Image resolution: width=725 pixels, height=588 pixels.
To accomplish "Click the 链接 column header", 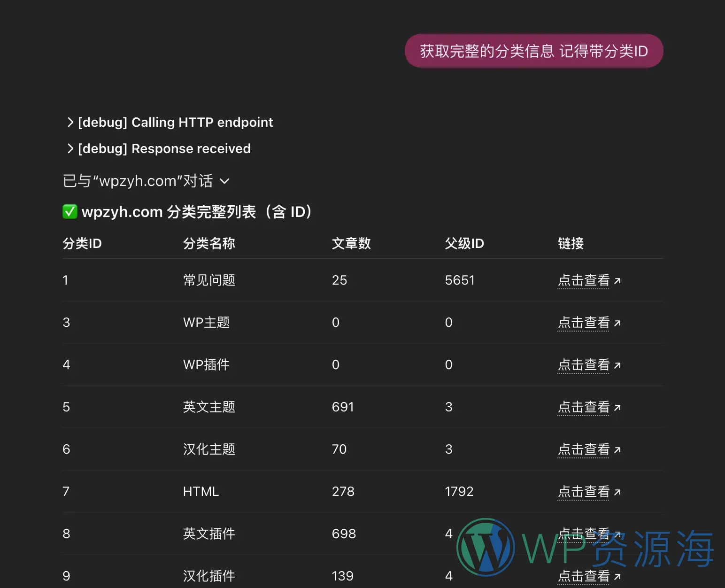I will [x=571, y=243].
